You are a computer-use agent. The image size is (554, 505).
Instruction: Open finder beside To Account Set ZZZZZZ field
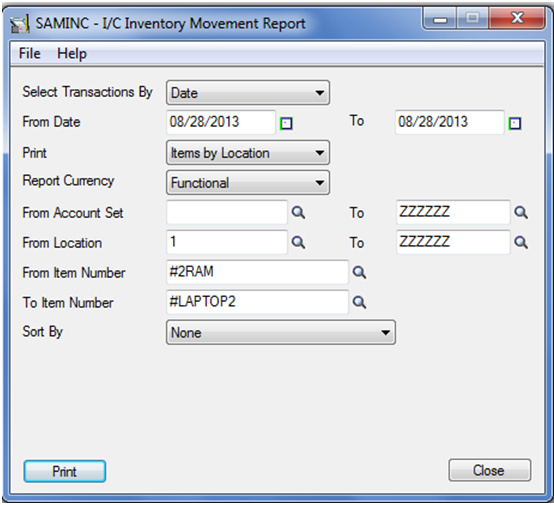[521, 212]
